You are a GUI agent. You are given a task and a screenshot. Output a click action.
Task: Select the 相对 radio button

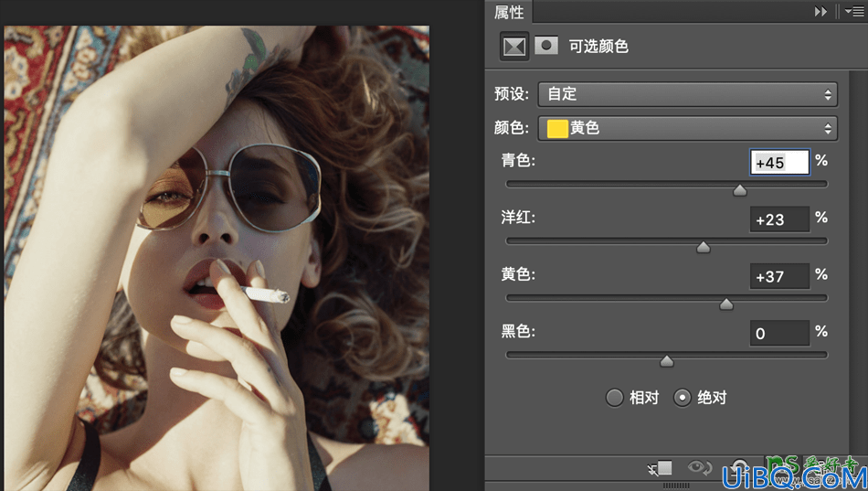coord(615,398)
